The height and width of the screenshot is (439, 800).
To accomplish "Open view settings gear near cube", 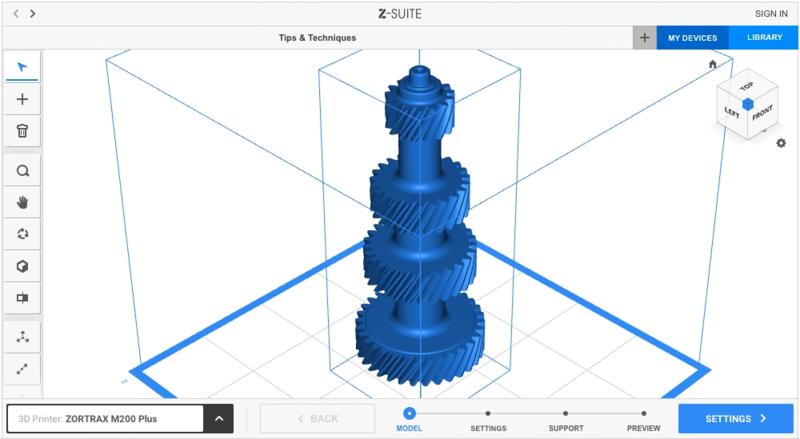I will tap(781, 143).
